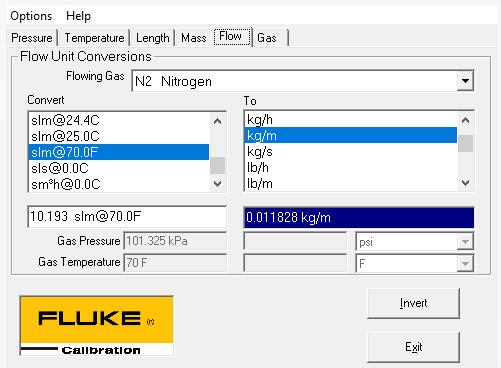This screenshot has width=501, height=368.
Task: Switch to the Temperature tab
Action: tap(94, 38)
